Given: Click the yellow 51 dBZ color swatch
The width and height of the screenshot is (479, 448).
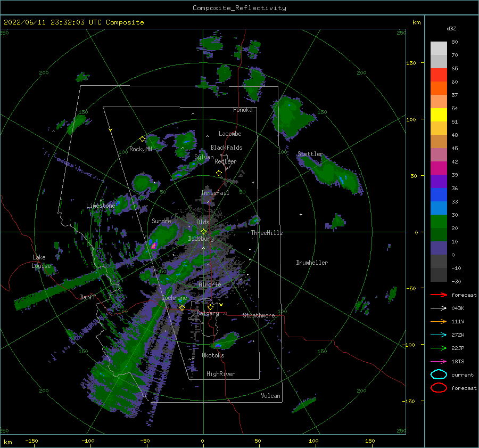Looking at the screenshot, I should point(439,115).
